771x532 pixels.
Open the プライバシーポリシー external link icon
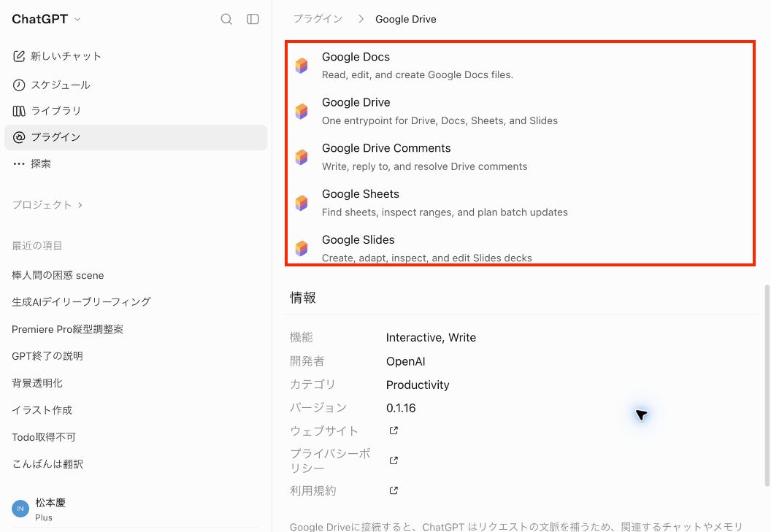click(x=394, y=460)
